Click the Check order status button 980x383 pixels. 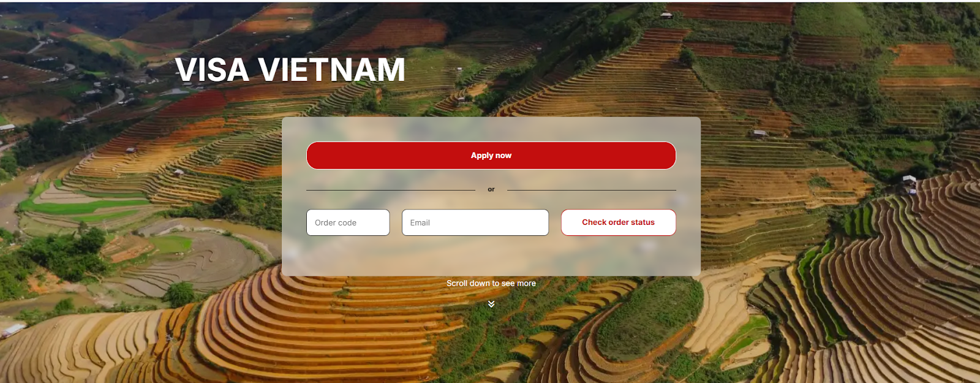click(x=619, y=222)
